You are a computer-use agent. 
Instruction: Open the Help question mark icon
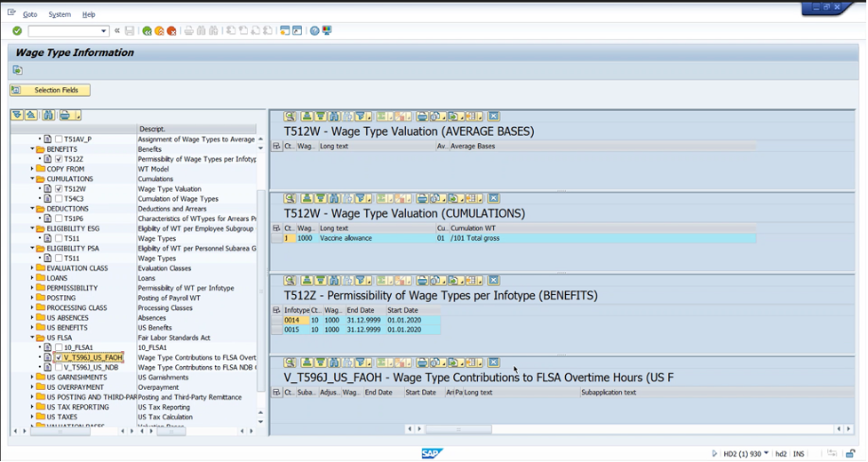click(x=315, y=31)
